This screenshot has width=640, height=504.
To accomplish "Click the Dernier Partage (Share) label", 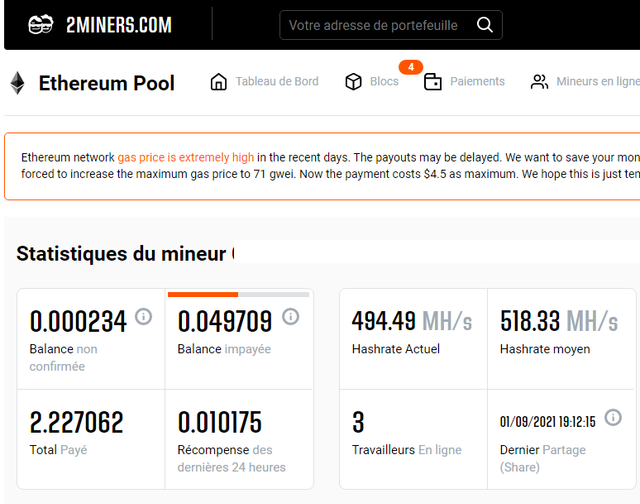I will point(543,458).
